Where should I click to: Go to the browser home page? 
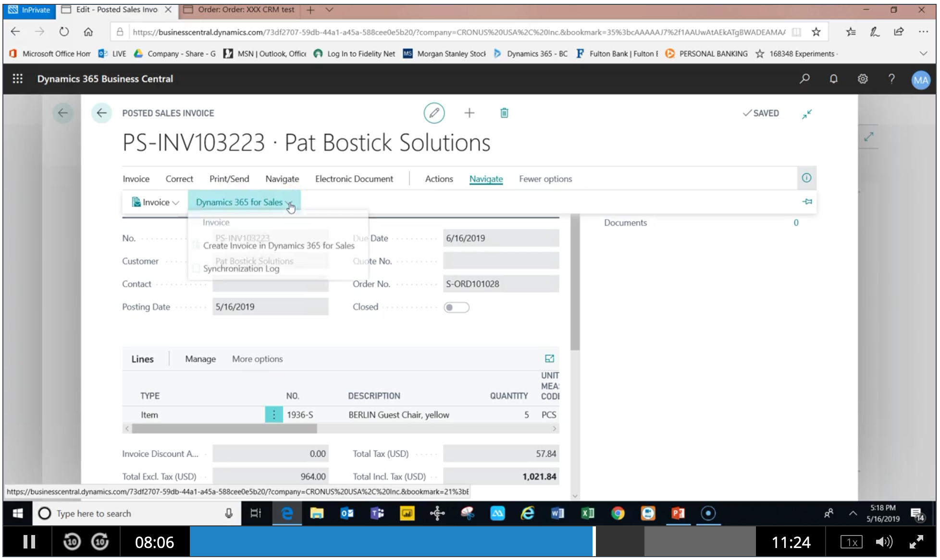click(x=88, y=32)
